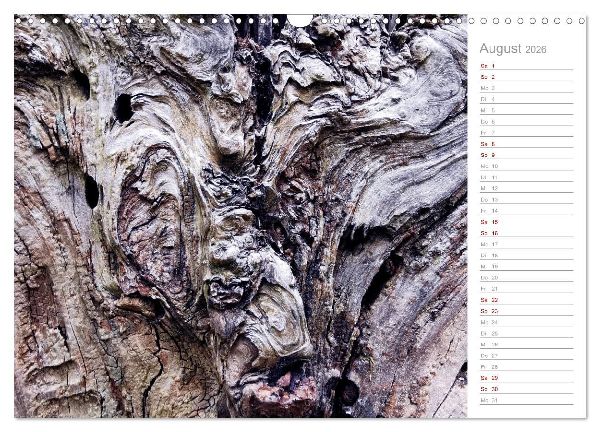Image resolution: width=600 pixels, height=432 pixels.
Task: Select the 'Fr 7' calendar row
Action: (x=527, y=133)
